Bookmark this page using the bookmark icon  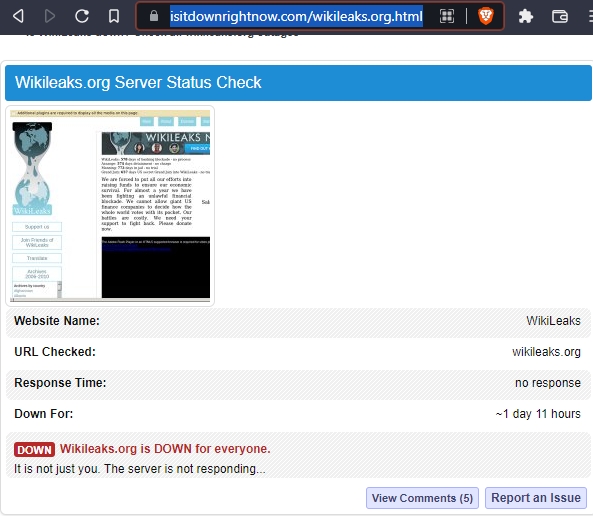pos(114,16)
